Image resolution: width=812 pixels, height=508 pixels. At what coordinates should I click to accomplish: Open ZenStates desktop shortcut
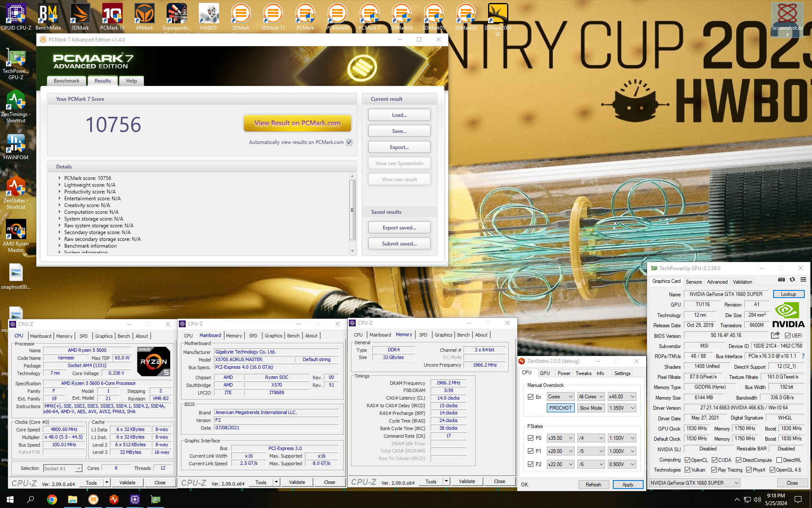[x=16, y=193]
